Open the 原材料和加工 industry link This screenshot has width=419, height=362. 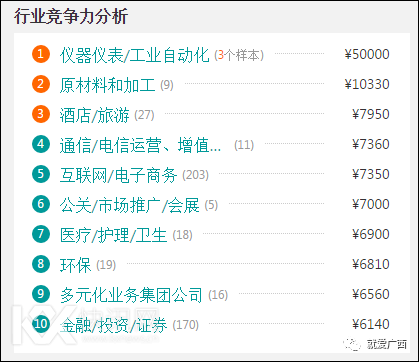tap(107, 85)
